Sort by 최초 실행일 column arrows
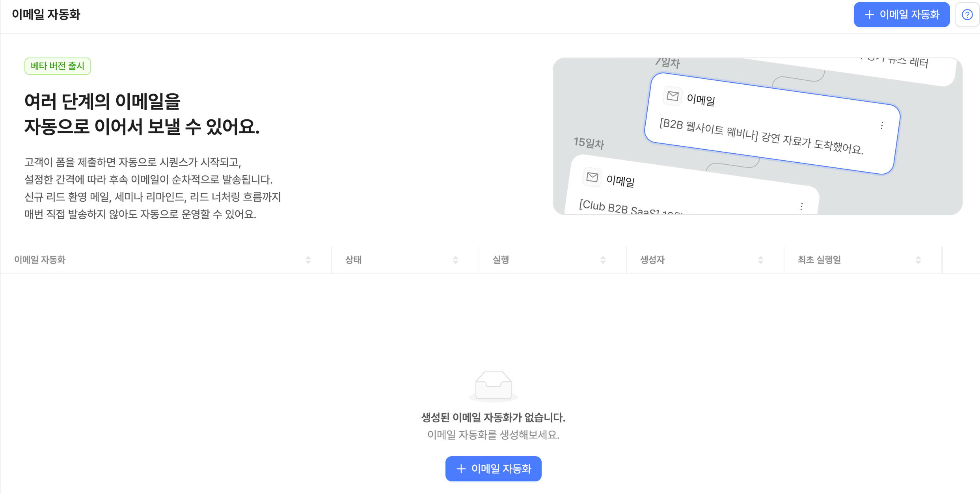The width and height of the screenshot is (980, 494). click(x=918, y=260)
